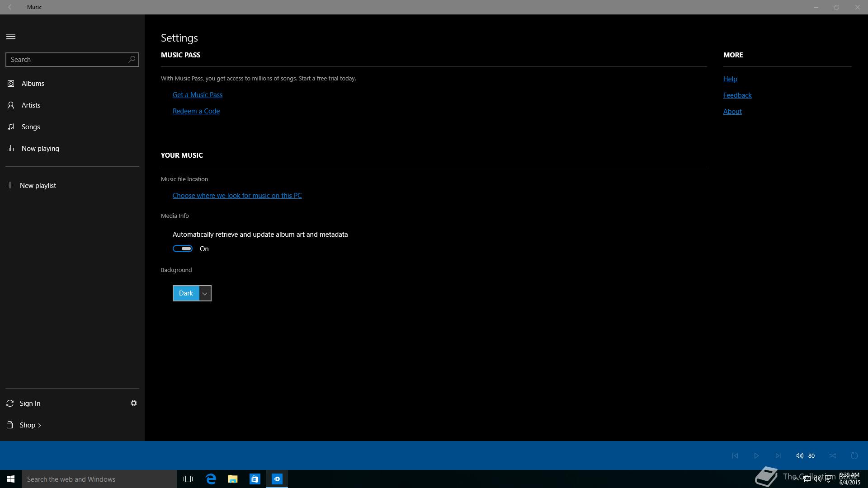This screenshot has height=488, width=868.
Task: Click the Shop bag icon
Action: coord(10,425)
